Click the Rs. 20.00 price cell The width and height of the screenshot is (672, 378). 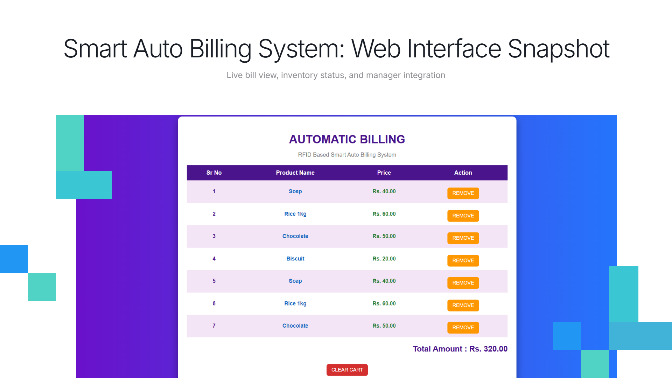click(384, 259)
